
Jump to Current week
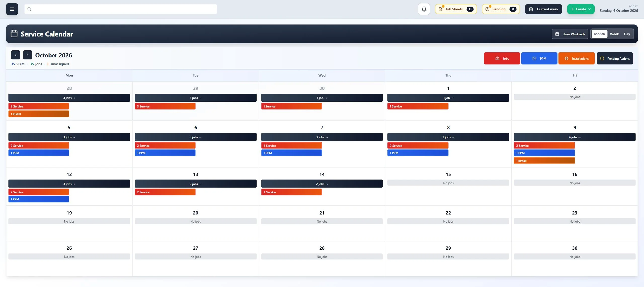click(543, 9)
